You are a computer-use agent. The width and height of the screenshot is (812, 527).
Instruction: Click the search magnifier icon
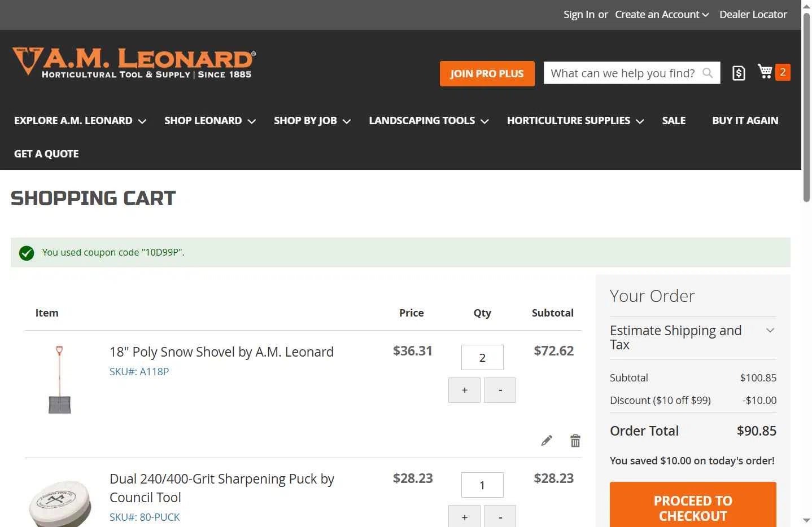[x=708, y=73]
